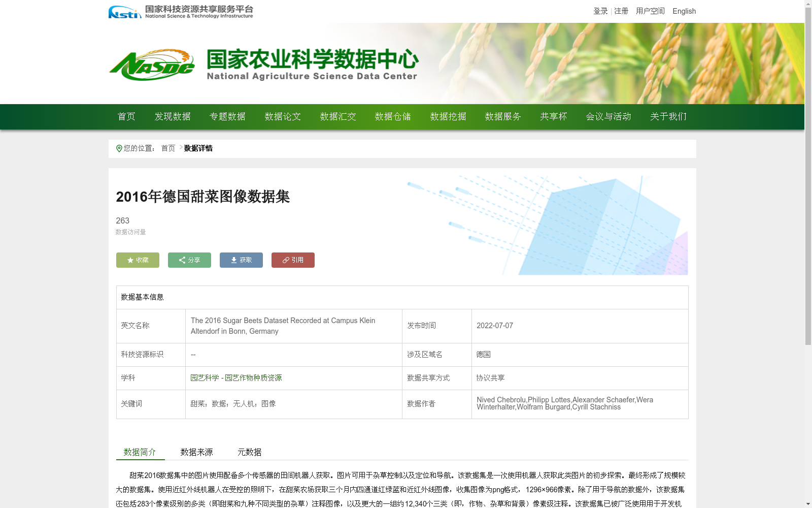
Task: Click the 学科 label cell
Action: pyautogui.click(x=151, y=378)
